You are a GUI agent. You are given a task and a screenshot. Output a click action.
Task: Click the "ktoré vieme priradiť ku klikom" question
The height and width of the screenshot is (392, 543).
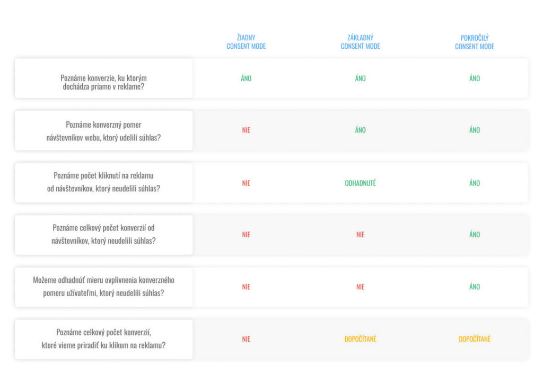pyautogui.click(x=104, y=339)
